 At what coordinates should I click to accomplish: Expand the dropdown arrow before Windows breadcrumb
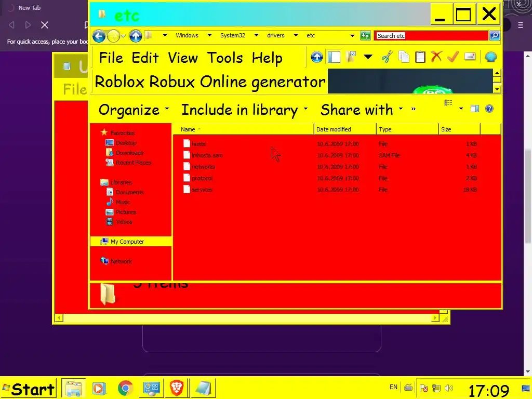click(165, 35)
